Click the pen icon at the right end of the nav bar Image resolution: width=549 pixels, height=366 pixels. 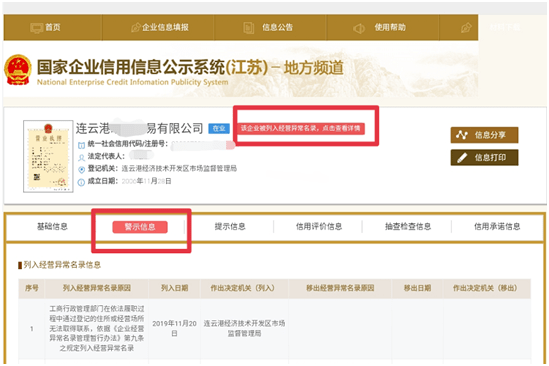click(x=466, y=28)
